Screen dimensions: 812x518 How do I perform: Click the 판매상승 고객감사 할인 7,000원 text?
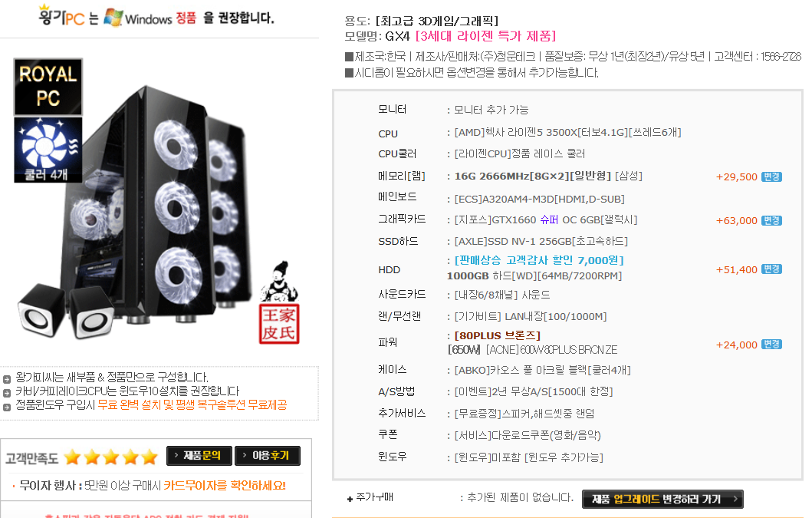(x=539, y=260)
